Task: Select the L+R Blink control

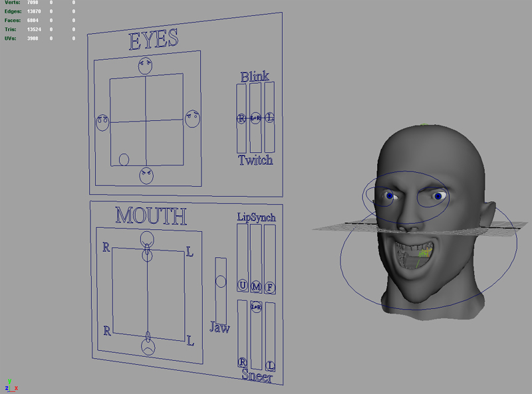Action: (x=255, y=117)
